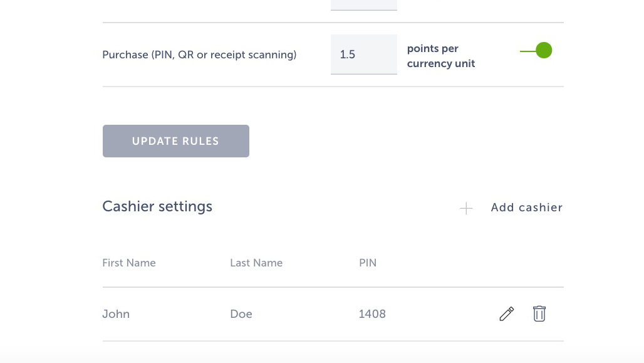
Task: Select the PIN value 1408
Action: click(x=372, y=314)
